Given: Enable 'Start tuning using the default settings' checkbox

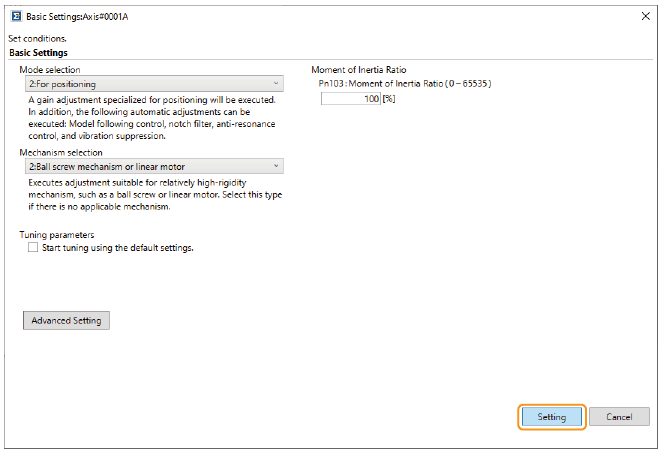Looking at the screenshot, I should 33,247.
